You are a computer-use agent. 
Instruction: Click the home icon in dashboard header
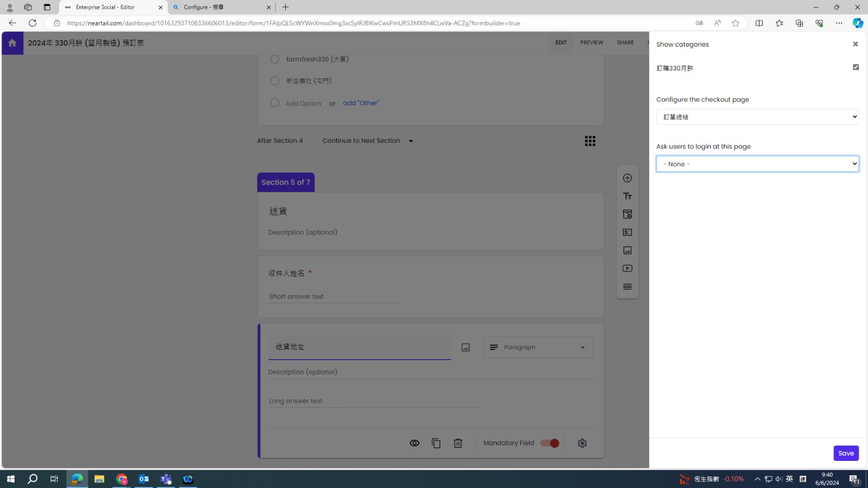(x=12, y=43)
